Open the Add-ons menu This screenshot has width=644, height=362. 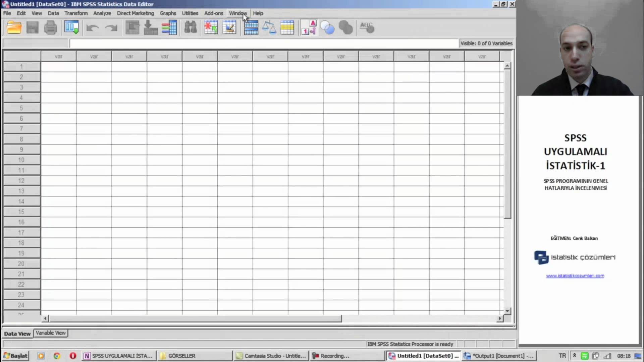click(x=214, y=13)
